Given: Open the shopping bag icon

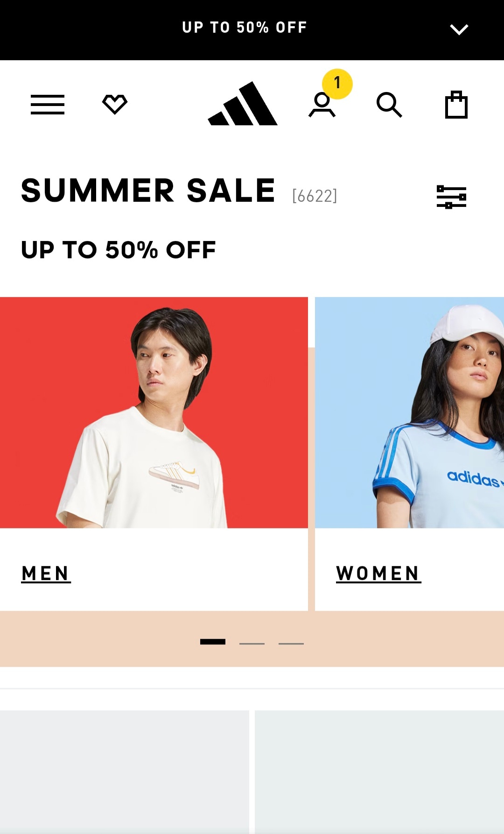Looking at the screenshot, I should 456,105.
